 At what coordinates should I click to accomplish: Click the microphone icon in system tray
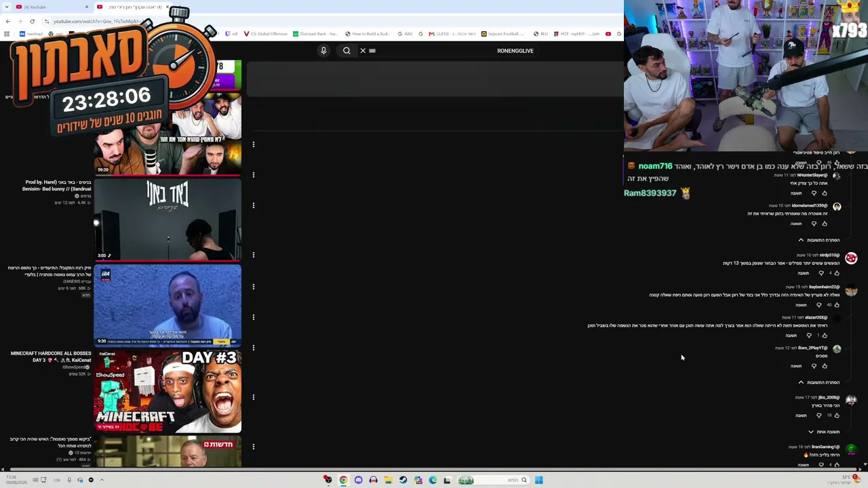[x=69, y=480]
